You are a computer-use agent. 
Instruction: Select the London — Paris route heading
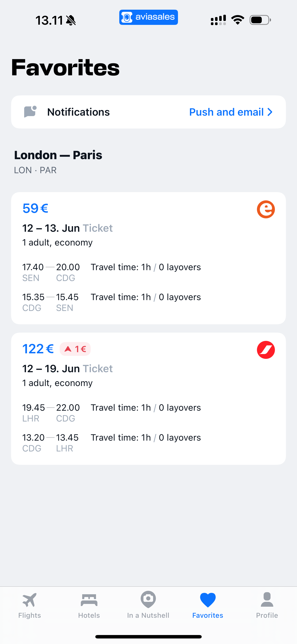point(58,155)
